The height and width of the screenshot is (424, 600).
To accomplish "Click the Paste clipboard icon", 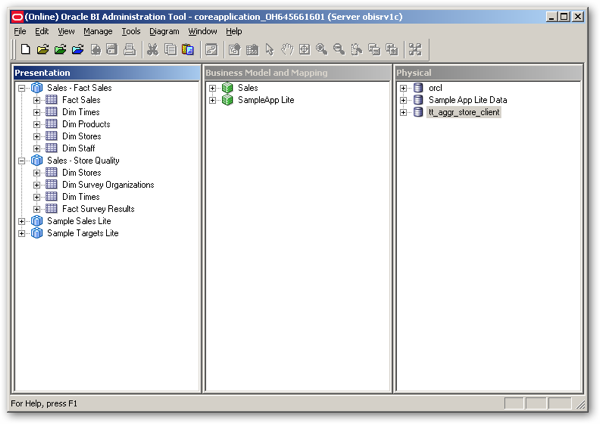I will [188, 49].
